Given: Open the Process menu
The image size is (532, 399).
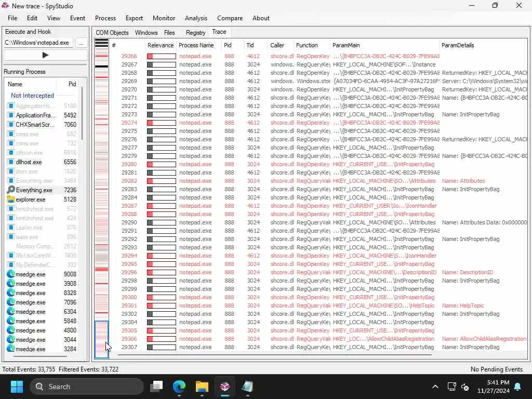Looking at the screenshot, I should (x=105, y=18).
